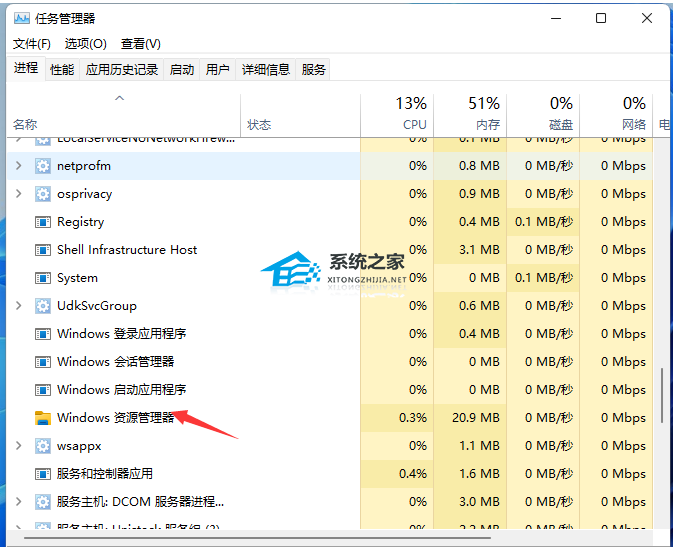Viewport: 673px width, 547px height.
Task: Click the 服务和控制器应用 icon
Action: [x=42, y=474]
